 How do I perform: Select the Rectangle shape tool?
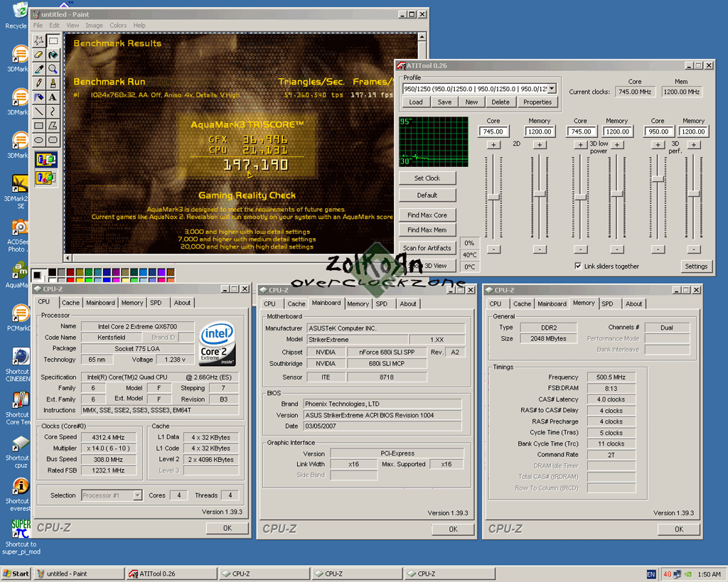tap(39, 125)
